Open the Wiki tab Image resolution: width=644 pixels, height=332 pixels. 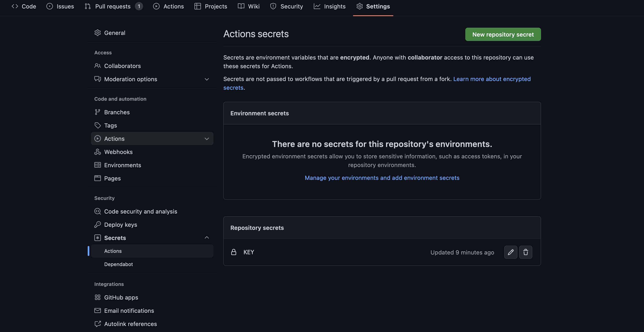249,6
